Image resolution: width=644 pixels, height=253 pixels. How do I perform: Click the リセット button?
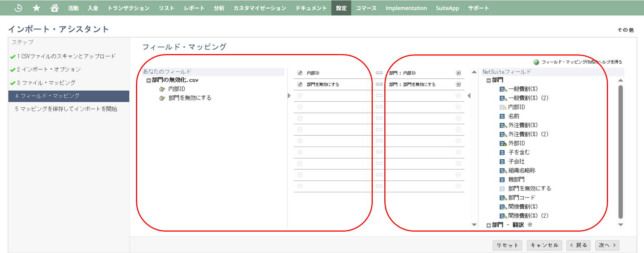507,245
